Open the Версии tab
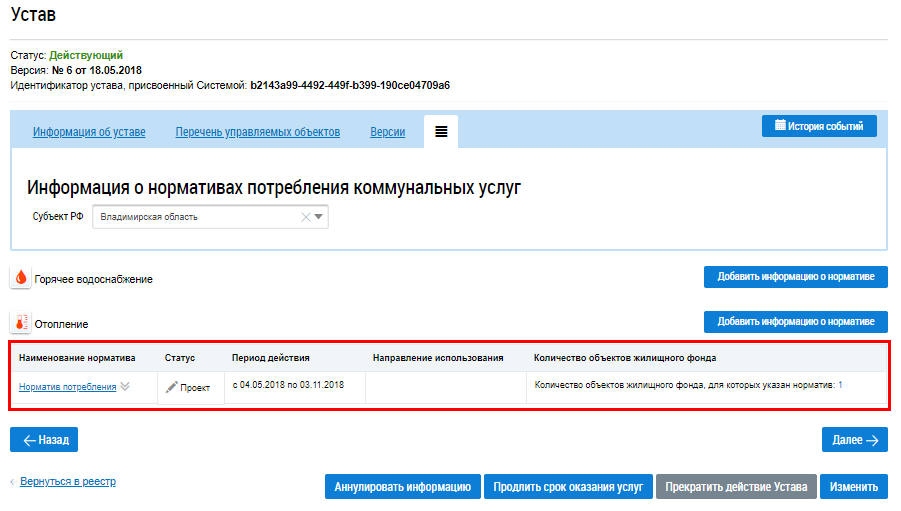Screen dimensions: 901x511 click(387, 132)
